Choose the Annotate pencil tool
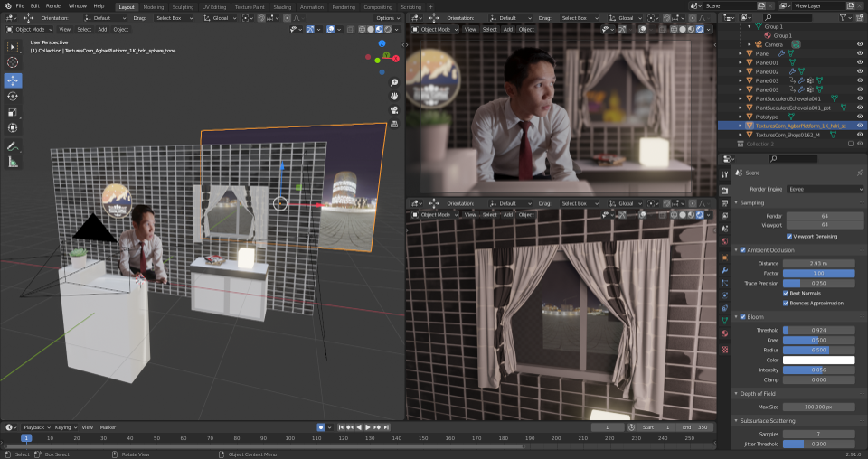 tap(13, 145)
